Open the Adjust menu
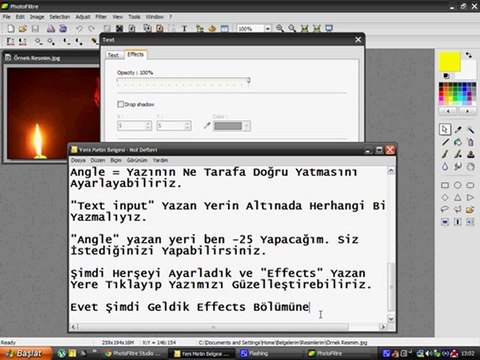Viewport: 480px width, 360px height. click(83, 17)
